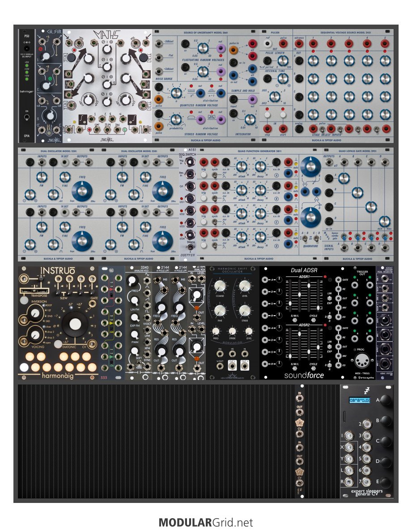The height and width of the screenshot is (532, 412).
Task: Click the 3340 Analog VCO FREQ knob
Action: click(133, 280)
